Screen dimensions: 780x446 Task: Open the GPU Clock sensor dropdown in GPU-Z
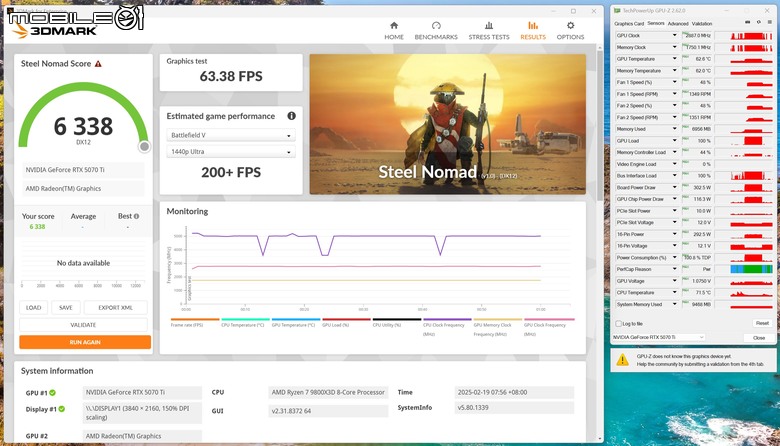pyautogui.click(x=675, y=35)
